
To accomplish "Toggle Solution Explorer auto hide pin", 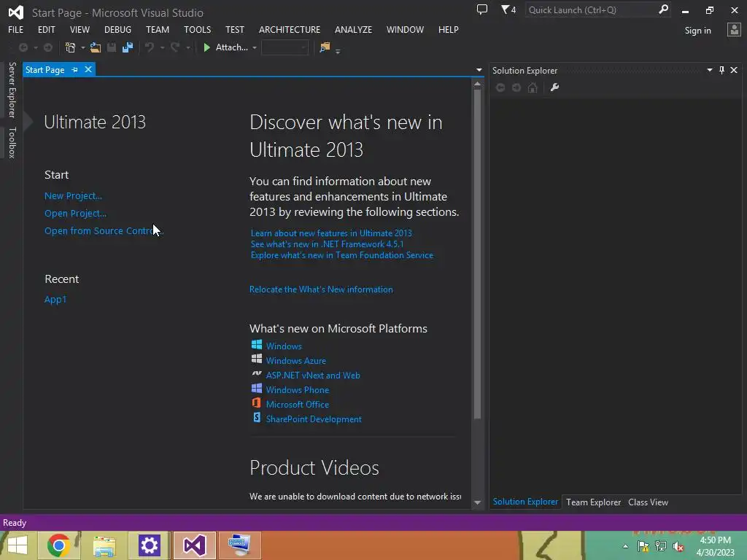I will [x=721, y=70].
